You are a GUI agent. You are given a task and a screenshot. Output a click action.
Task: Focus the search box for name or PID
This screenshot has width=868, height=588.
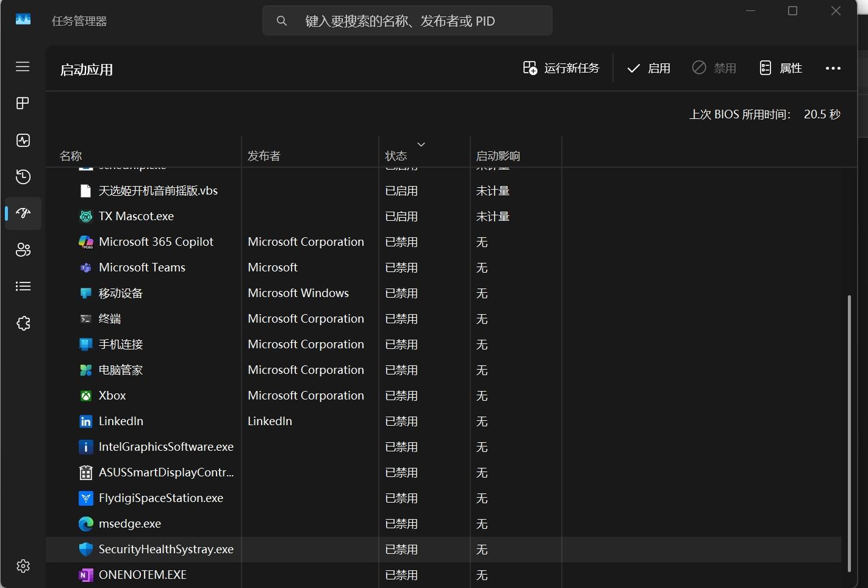[x=407, y=21]
